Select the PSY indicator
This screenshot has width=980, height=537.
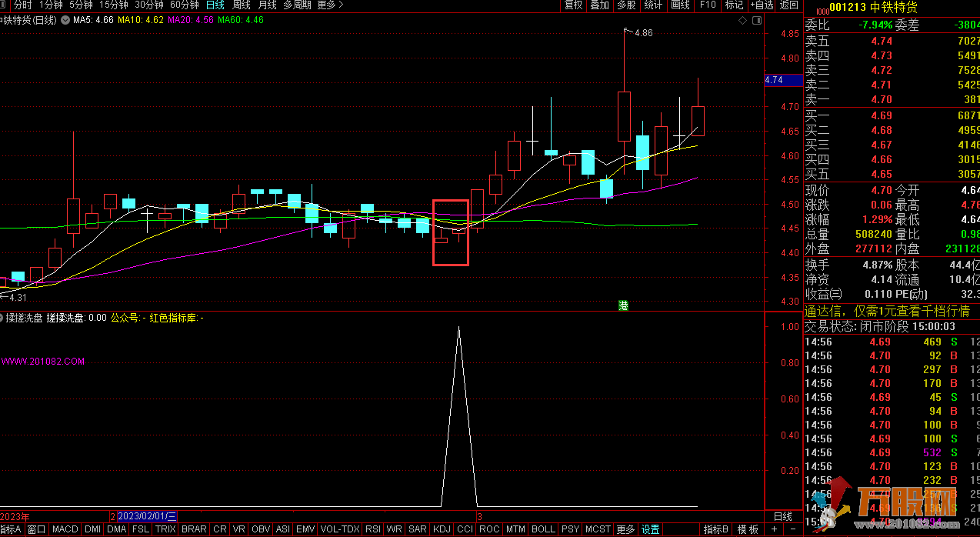pyautogui.click(x=570, y=529)
